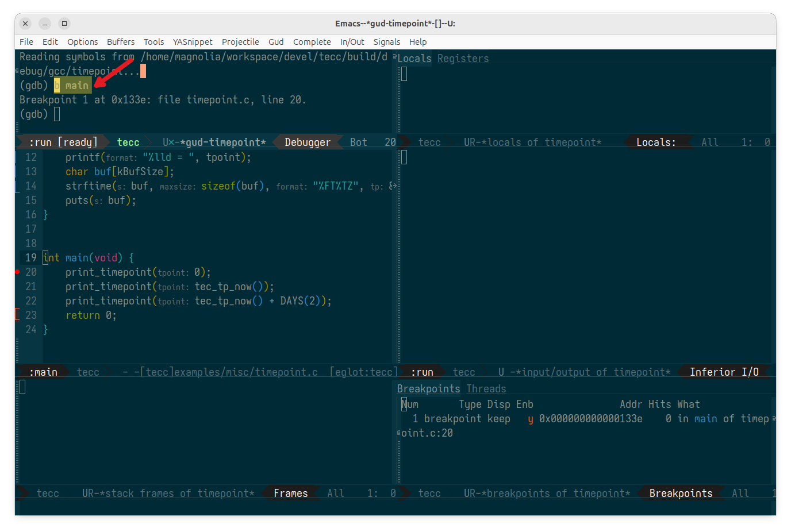Open the Edit menu

[x=50, y=42]
